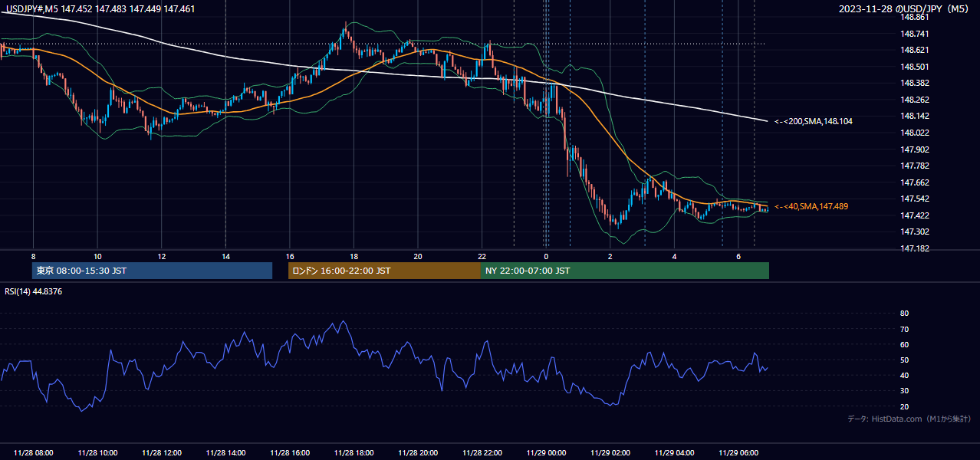The image size is (980, 460).
Task: Click the RSI scale level 60
Action: click(x=904, y=344)
